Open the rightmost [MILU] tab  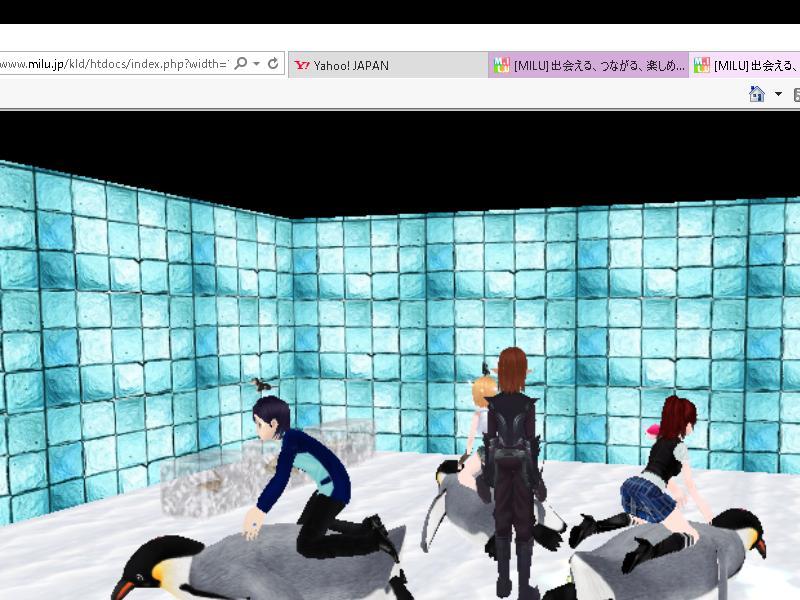pos(750,65)
